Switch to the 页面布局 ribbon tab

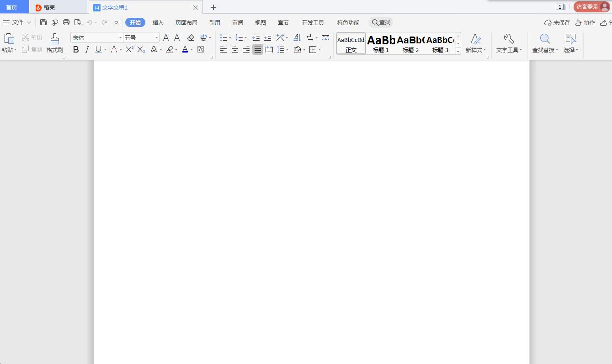(x=186, y=22)
